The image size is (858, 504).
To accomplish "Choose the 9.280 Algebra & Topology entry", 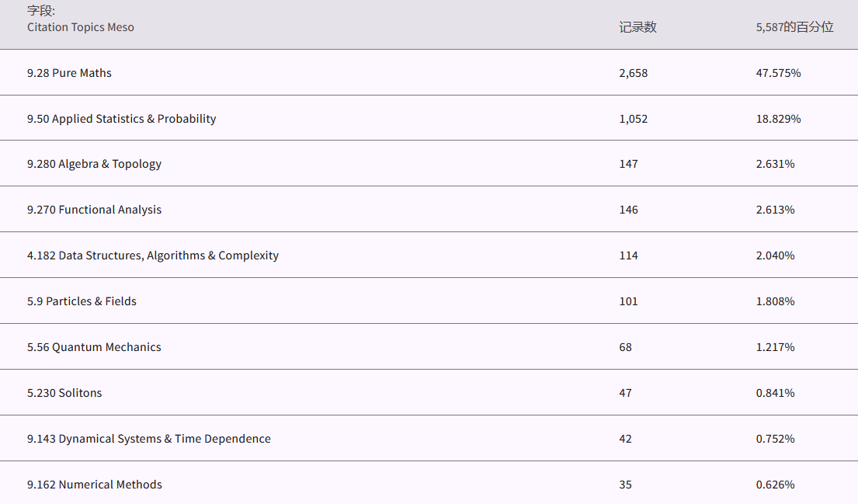I will coord(94,164).
